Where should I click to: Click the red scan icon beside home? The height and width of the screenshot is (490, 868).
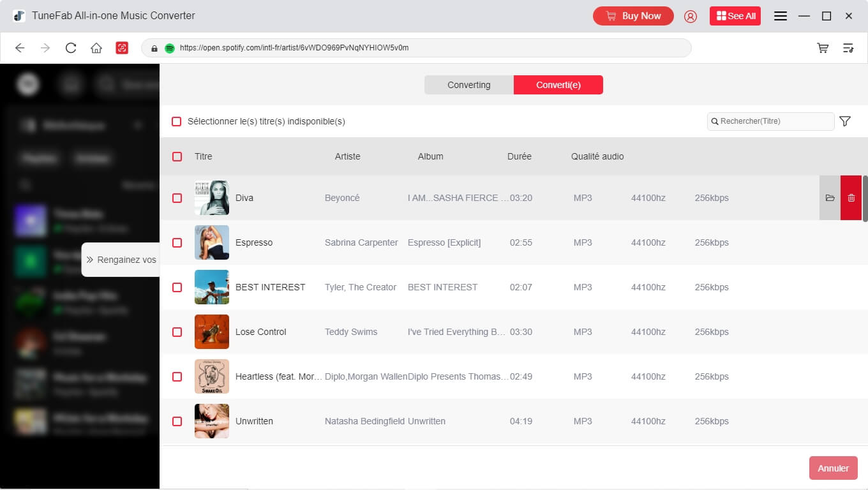[122, 48]
